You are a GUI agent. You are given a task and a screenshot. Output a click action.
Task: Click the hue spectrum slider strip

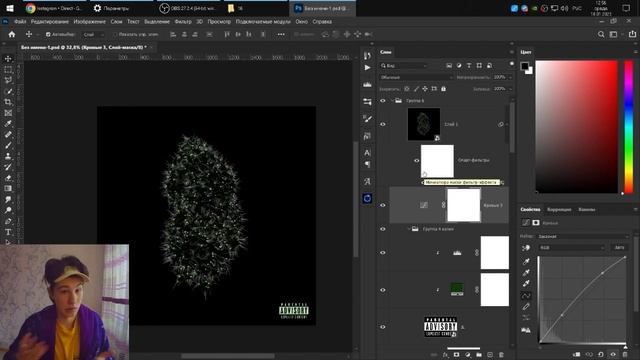click(x=629, y=127)
